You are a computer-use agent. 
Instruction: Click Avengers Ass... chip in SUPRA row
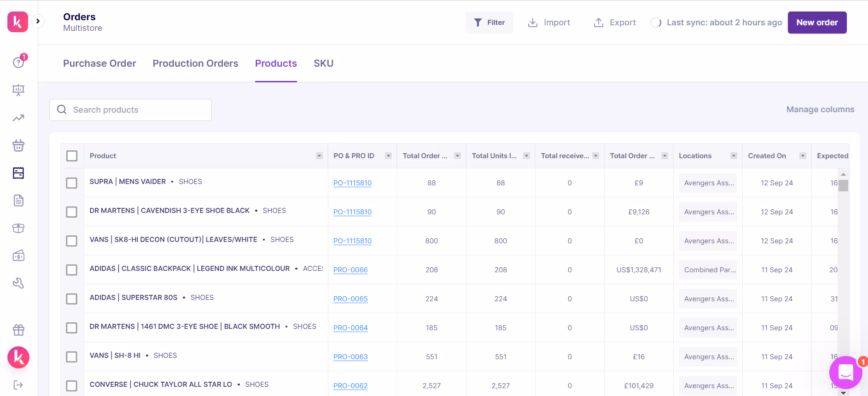708,183
